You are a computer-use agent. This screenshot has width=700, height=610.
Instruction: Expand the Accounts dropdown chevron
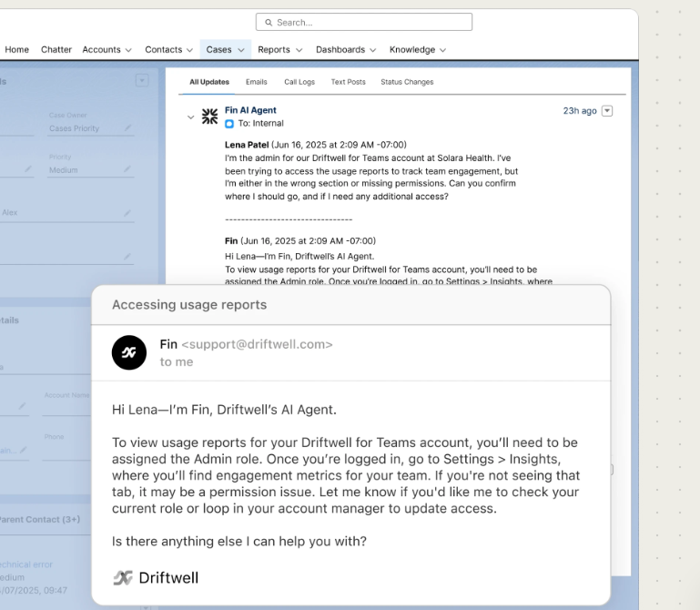click(128, 50)
